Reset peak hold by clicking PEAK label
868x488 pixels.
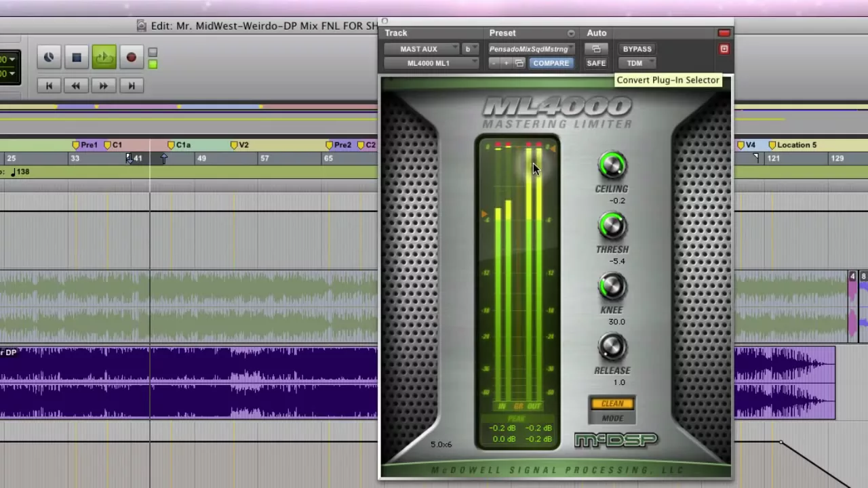click(x=517, y=419)
